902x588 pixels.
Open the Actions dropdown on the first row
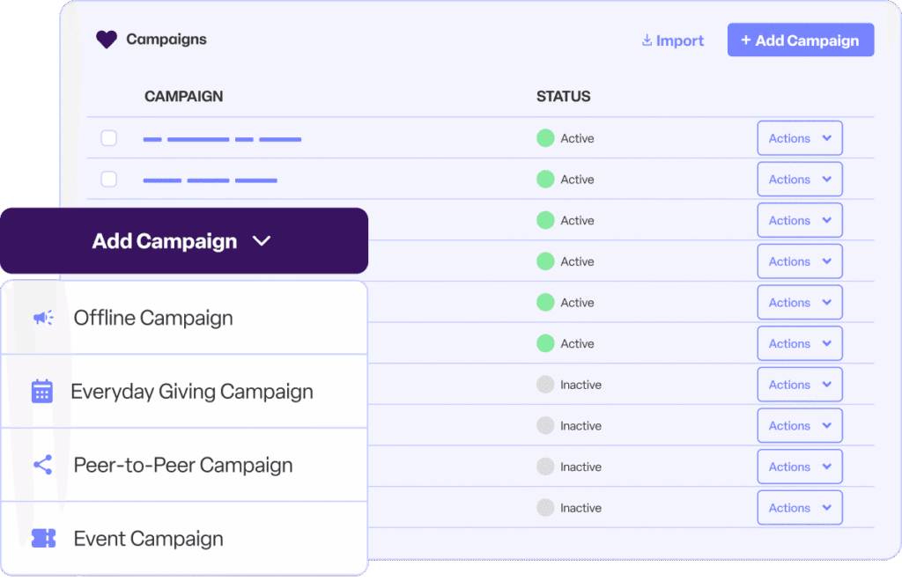point(799,137)
